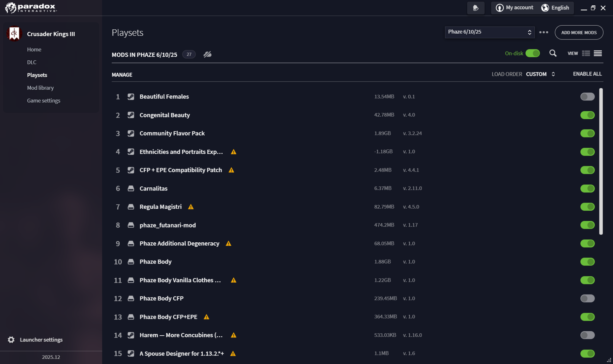Click the Steam icon for Community Flavor Pack
This screenshot has width=613, height=364.
point(131,133)
